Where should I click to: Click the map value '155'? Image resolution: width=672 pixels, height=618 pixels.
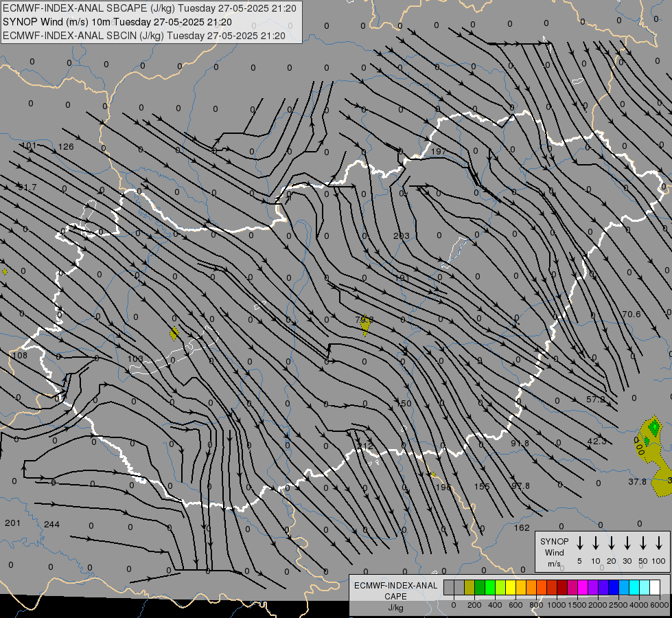[482, 486]
